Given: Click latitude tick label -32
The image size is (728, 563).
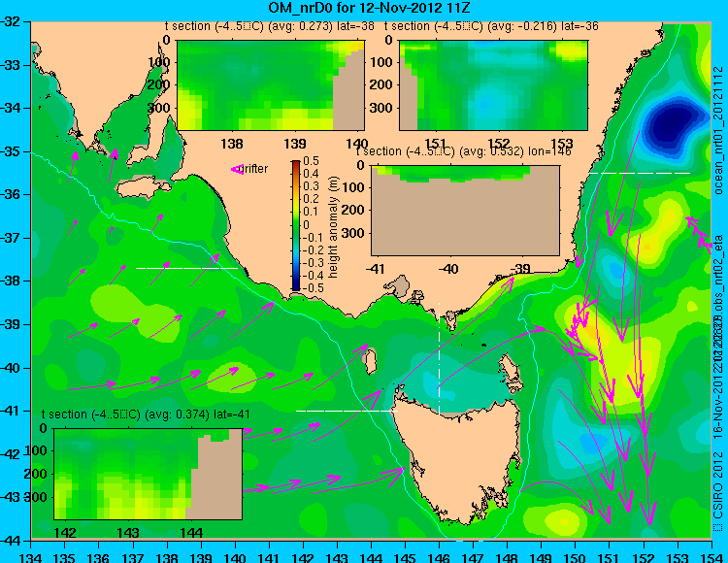Looking at the screenshot, I should [x=10, y=21].
